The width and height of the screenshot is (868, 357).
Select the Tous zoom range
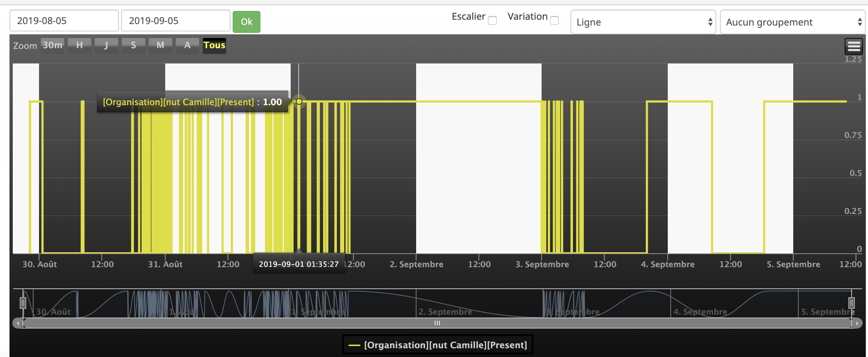pyautogui.click(x=214, y=45)
